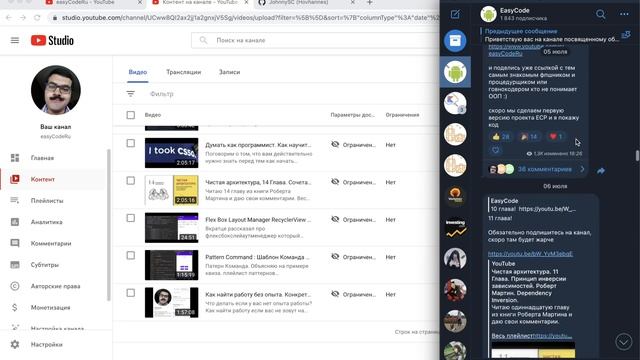Tick checkbox for Flex Box Layout Manager video
640x360 pixels.
[131, 218]
